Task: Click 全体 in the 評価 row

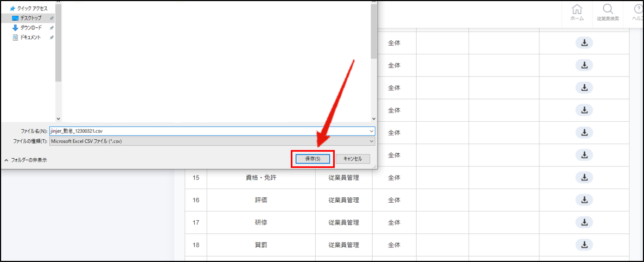Action: (394, 200)
